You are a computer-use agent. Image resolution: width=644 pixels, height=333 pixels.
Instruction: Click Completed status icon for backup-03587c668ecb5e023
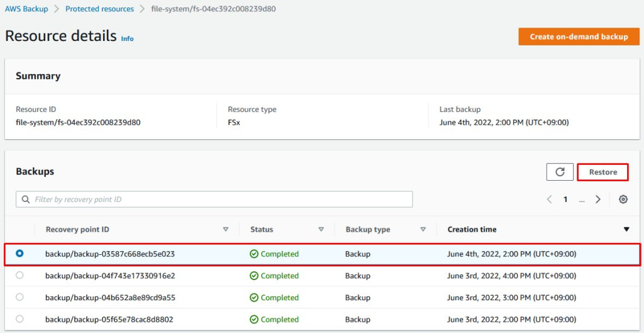pos(254,254)
